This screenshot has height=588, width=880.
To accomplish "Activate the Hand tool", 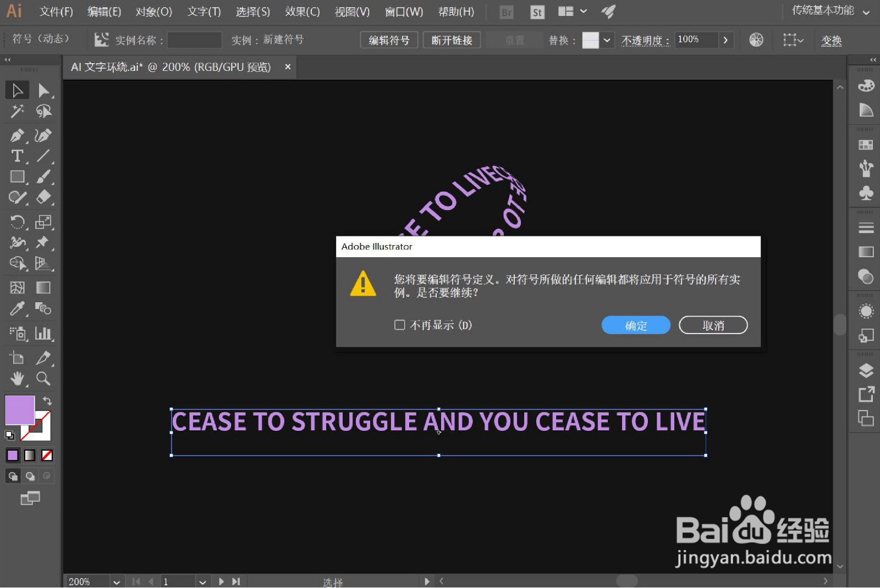I will coord(16,379).
